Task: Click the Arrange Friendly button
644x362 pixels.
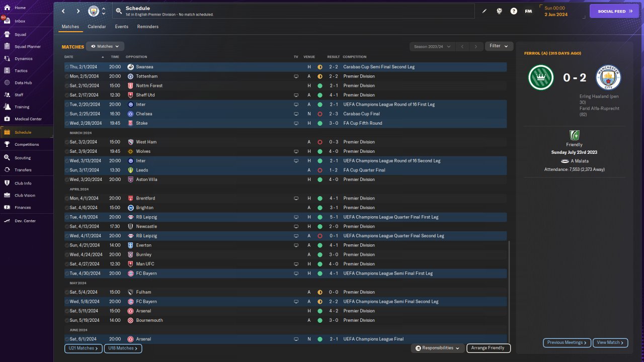Action: coord(489,348)
